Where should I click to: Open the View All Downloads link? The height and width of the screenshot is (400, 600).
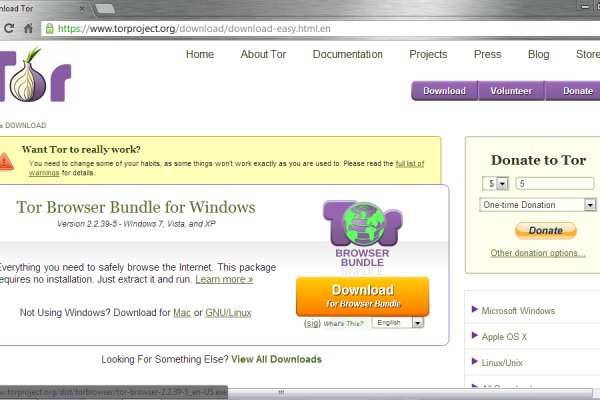coord(276,359)
